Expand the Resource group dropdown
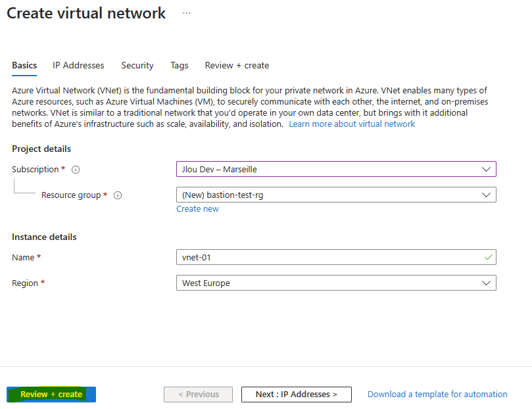This screenshot has height=409, width=532. 336,195
